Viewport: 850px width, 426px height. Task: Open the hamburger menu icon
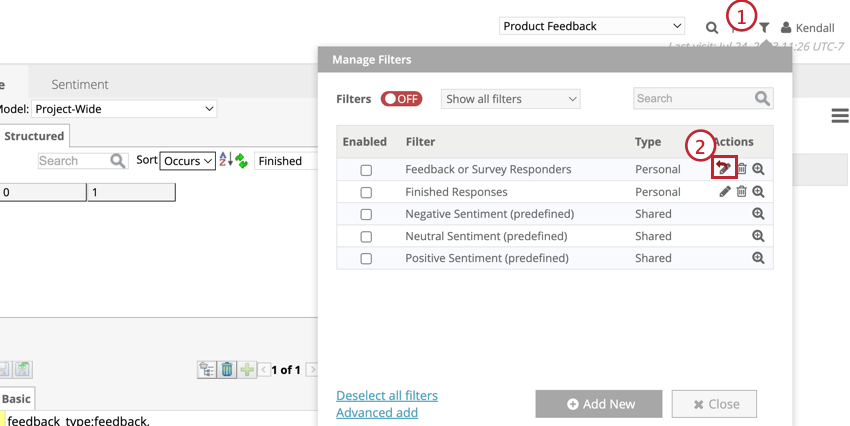coord(840,117)
